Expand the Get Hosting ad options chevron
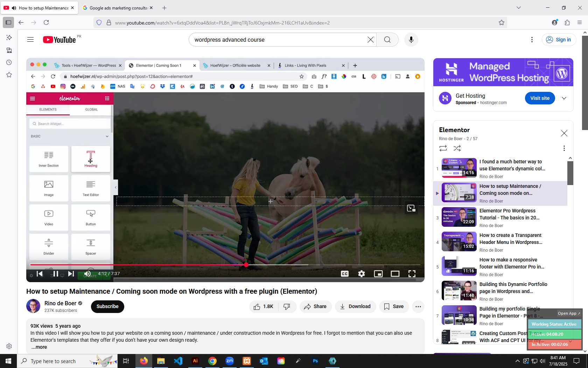588x368 pixels. (564, 98)
